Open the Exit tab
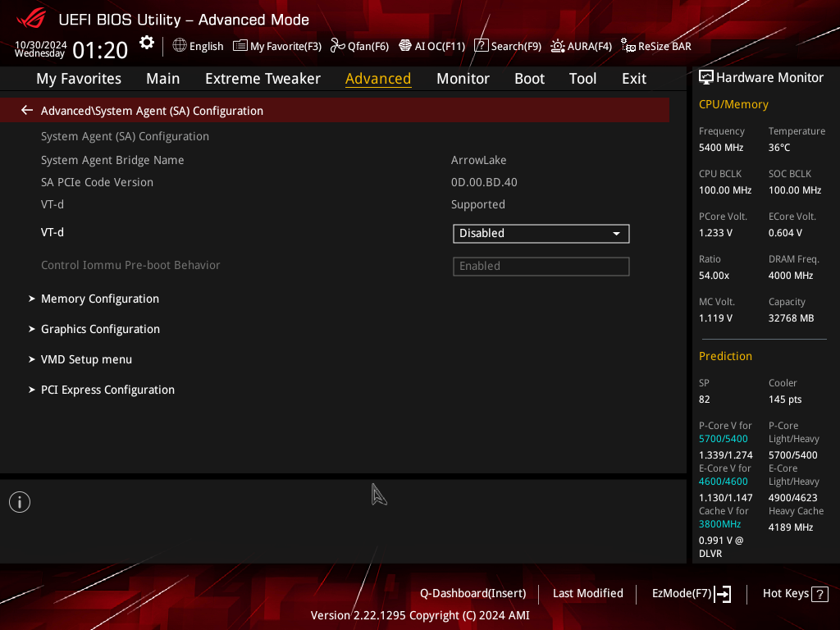This screenshot has width=840, height=630. pyautogui.click(x=634, y=79)
